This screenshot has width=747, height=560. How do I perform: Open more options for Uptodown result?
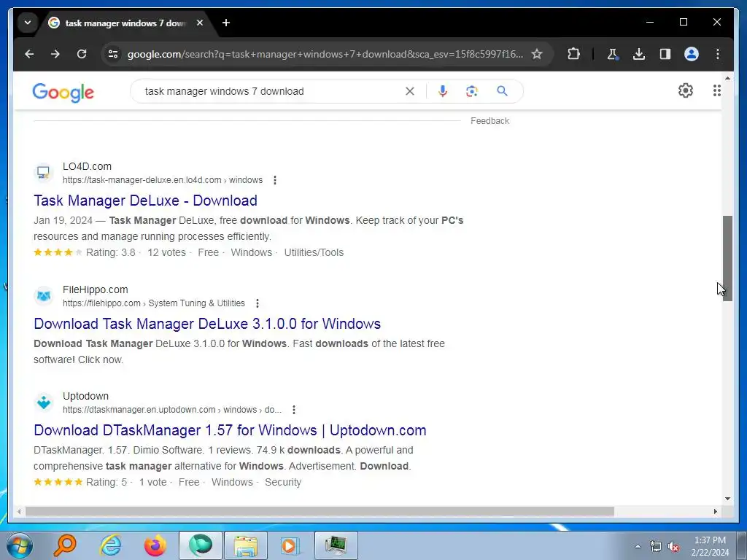tap(294, 410)
